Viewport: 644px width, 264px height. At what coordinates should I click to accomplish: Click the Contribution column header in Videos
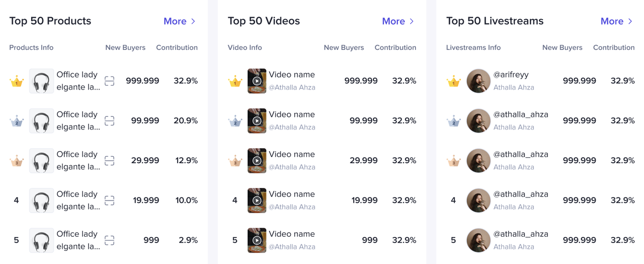click(x=395, y=48)
